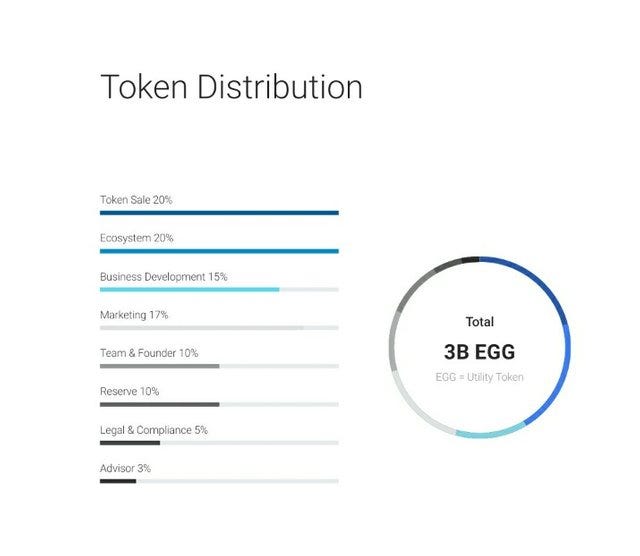Click the Token Distribution heading

(231, 87)
